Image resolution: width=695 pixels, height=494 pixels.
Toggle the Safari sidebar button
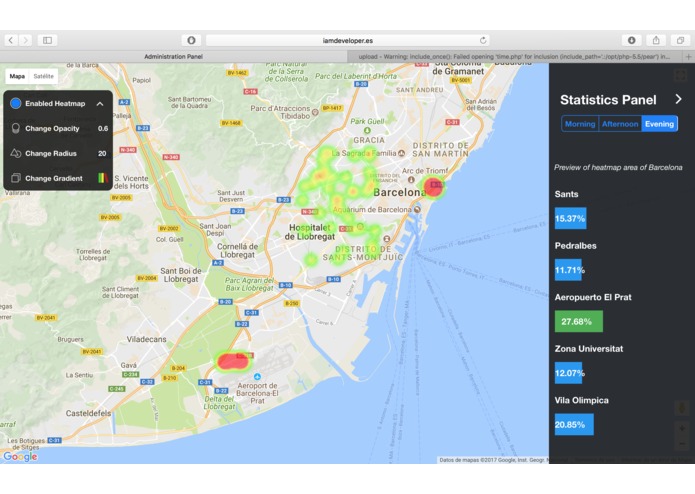pyautogui.click(x=47, y=40)
